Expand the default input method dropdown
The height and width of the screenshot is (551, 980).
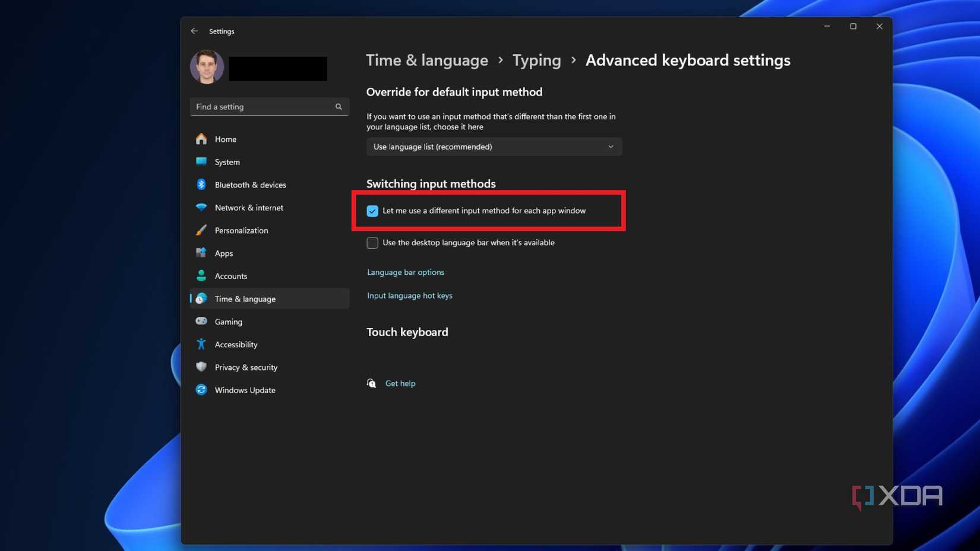tap(494, 147)
